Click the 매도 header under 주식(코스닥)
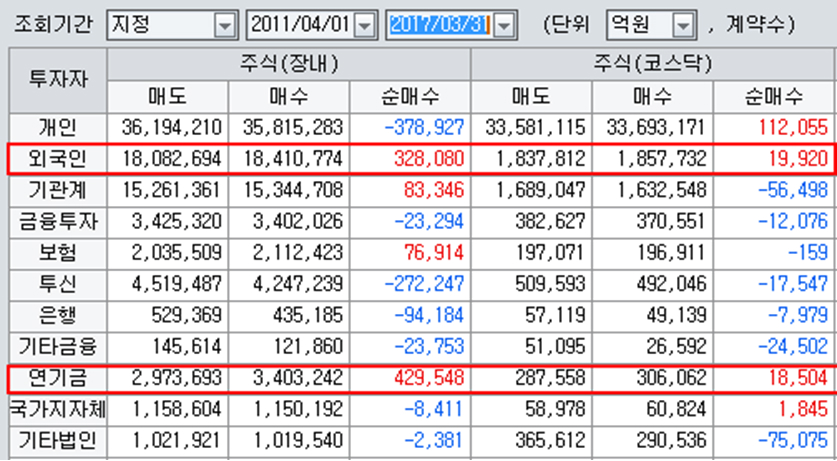The height and width of the screenshot is (461, 837). click(x=531, y=96)
